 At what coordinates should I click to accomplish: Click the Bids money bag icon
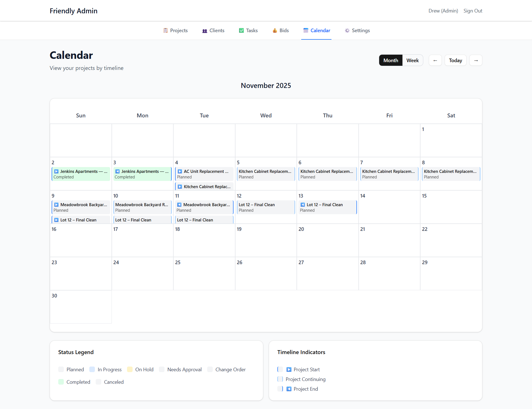coord(275,31)
